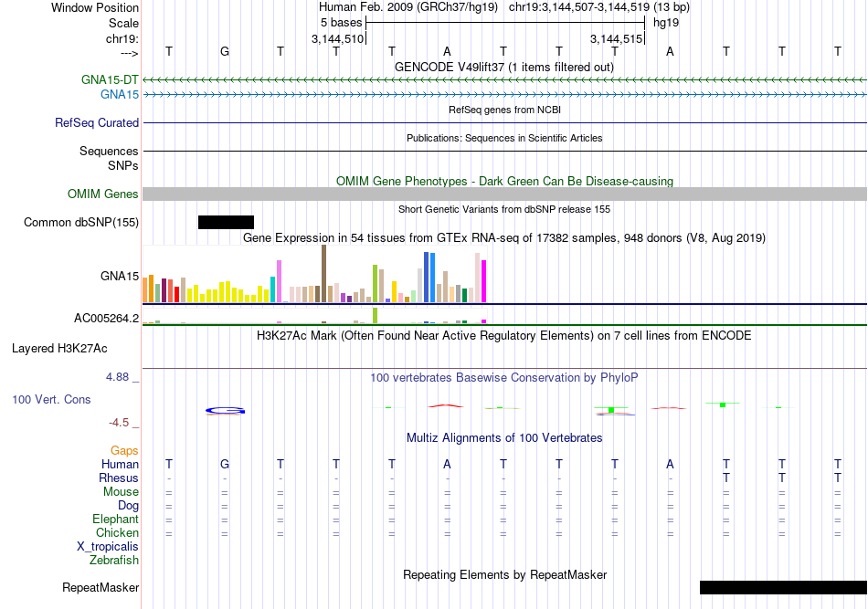
Task: Open the Common dbSNP(155) track label
Action: (81, 223)
